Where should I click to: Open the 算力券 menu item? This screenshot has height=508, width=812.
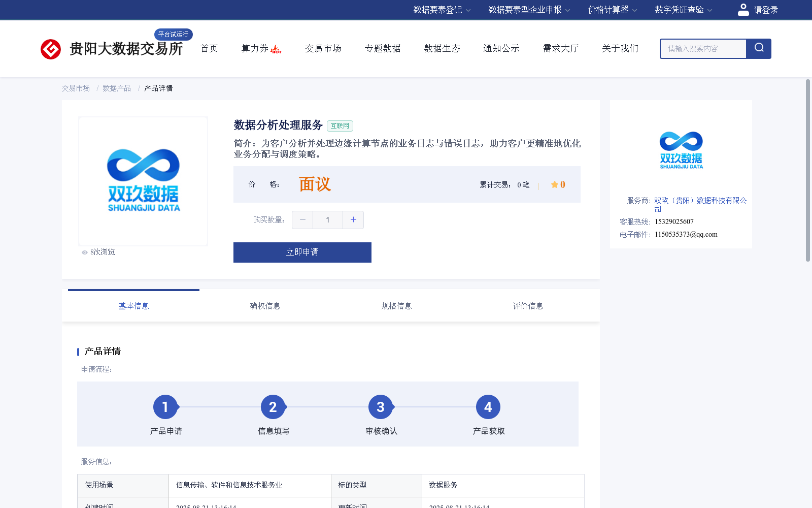pyautogui.click(x=255, y=48)
